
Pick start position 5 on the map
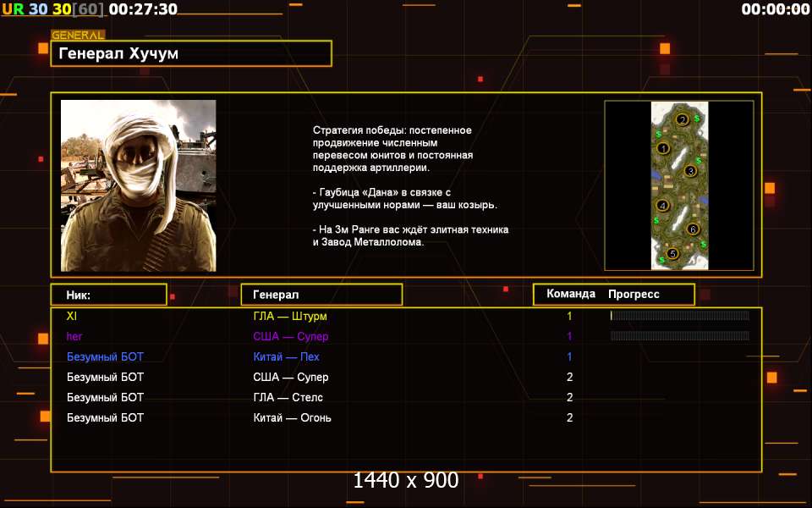[673, 253]
